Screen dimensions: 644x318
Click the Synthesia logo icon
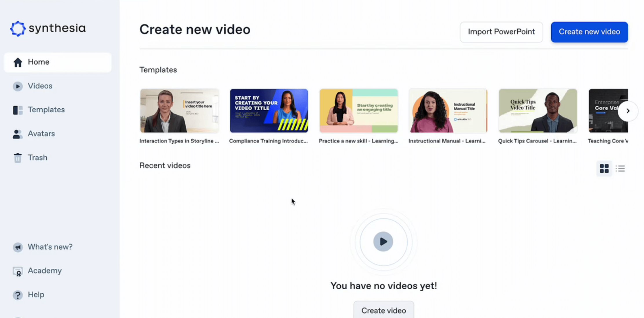point(18,28)
